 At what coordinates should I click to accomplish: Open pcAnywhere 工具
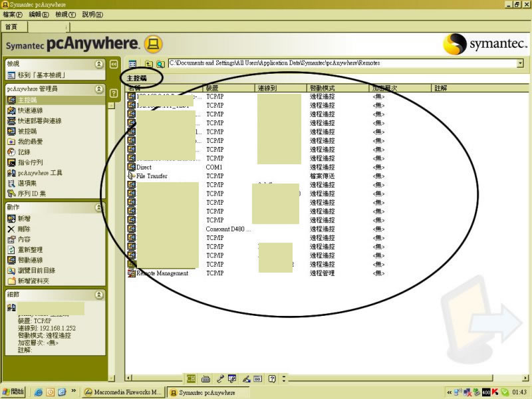point(35,173)
